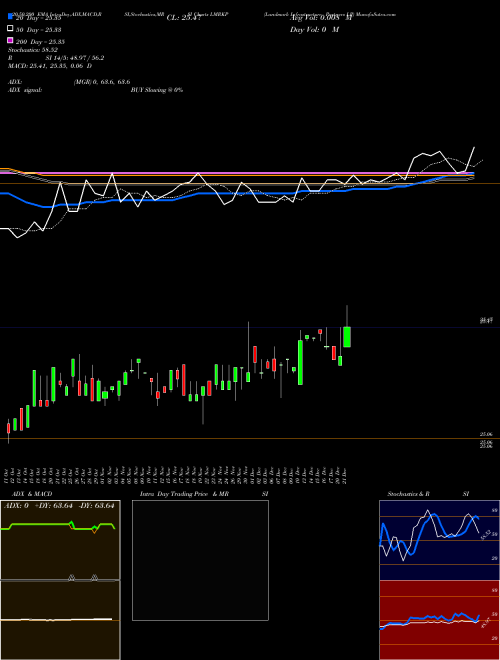Click the white 50 Day legend swatch
This screenshot has width=500, height=660.
(10, 28)
